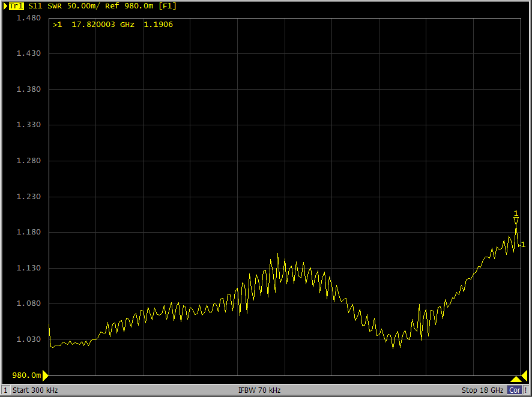The width and height of the screenshot is (532, 397).
Task: Select the highlighted Tr1 trace label
Action: click(17, 6)
